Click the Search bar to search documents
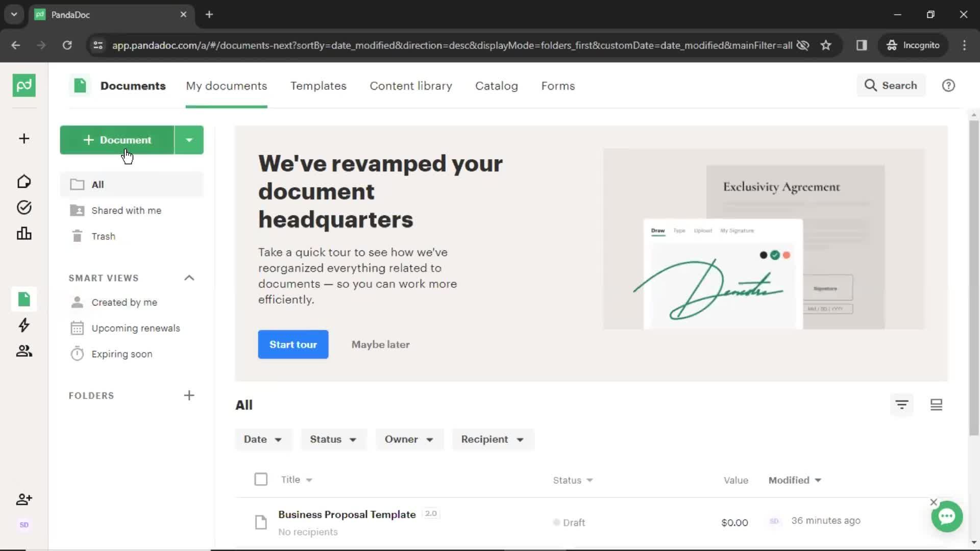This screenshot has width=980, height=551. (891, 85)
